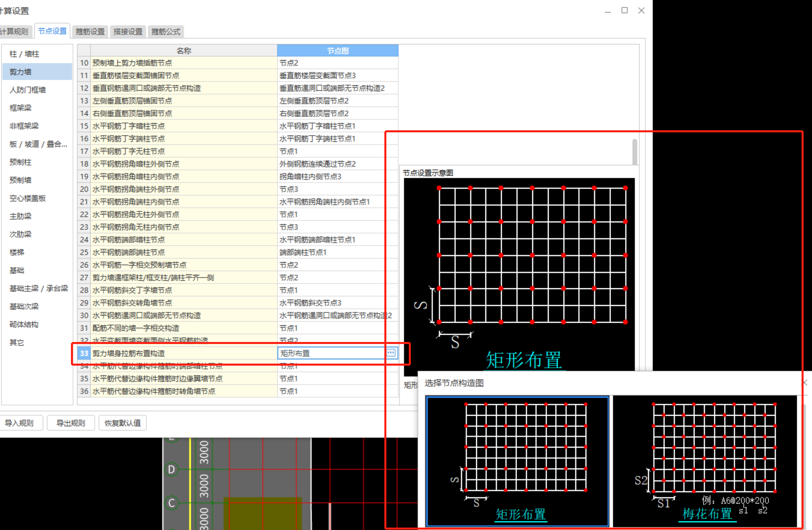Click the 名称 column header
812x530 pixels.
(x=184, y=51)
